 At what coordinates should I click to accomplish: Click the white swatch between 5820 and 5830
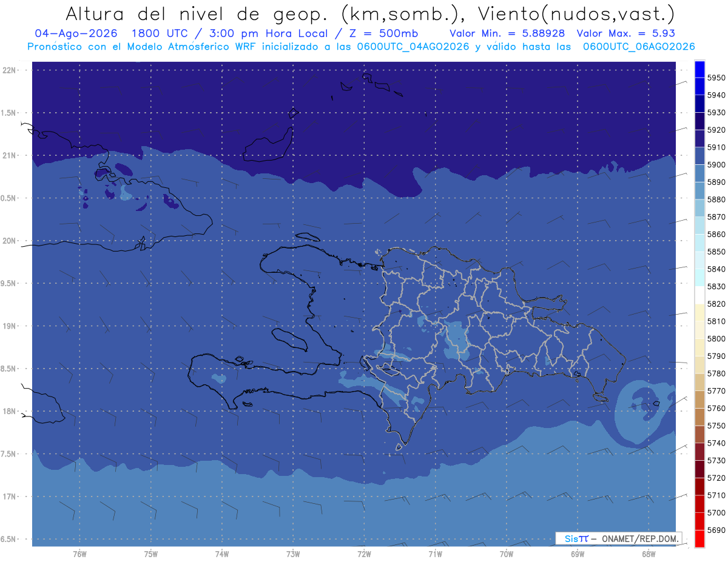pos(699,295)
